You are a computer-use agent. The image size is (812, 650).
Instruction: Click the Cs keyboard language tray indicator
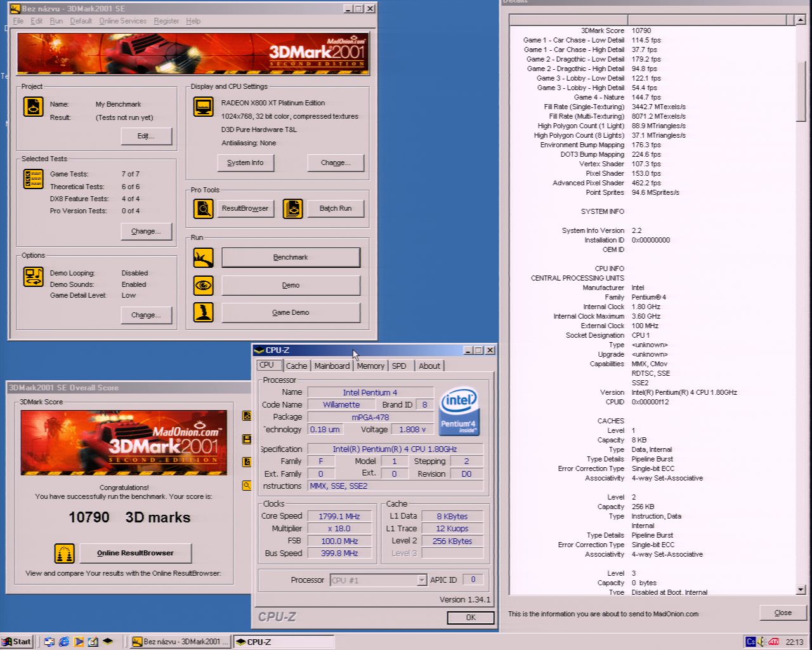750,642
